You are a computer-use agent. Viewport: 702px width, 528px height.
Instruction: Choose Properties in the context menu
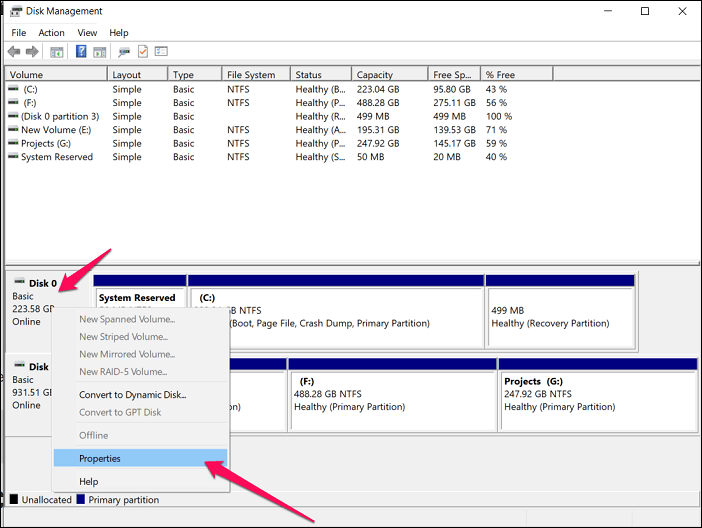pyautogui.click(x=140, y=458)
